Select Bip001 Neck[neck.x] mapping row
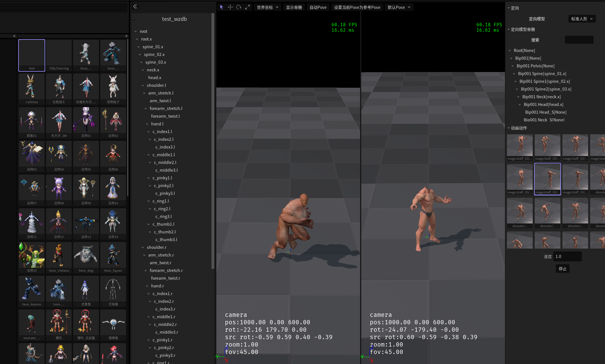The height and width of the screenshot is (364, 605). coord(542,97)
